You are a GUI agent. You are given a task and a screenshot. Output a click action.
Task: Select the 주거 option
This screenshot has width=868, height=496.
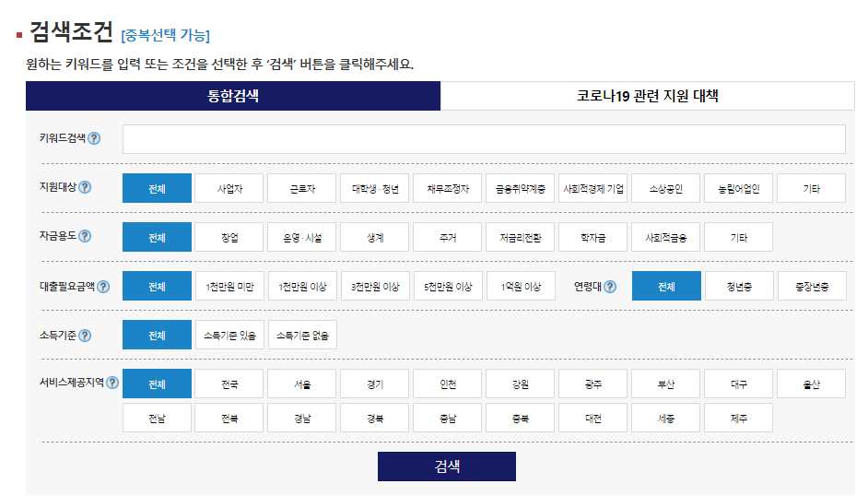click(x=448, y=237)
